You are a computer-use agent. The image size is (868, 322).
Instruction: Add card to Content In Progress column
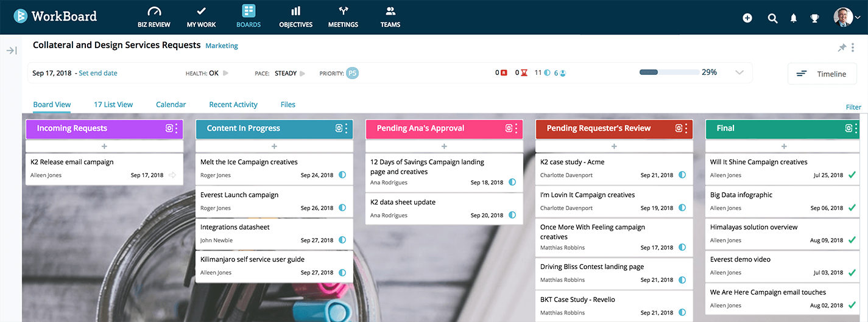[x=274, y=146]
